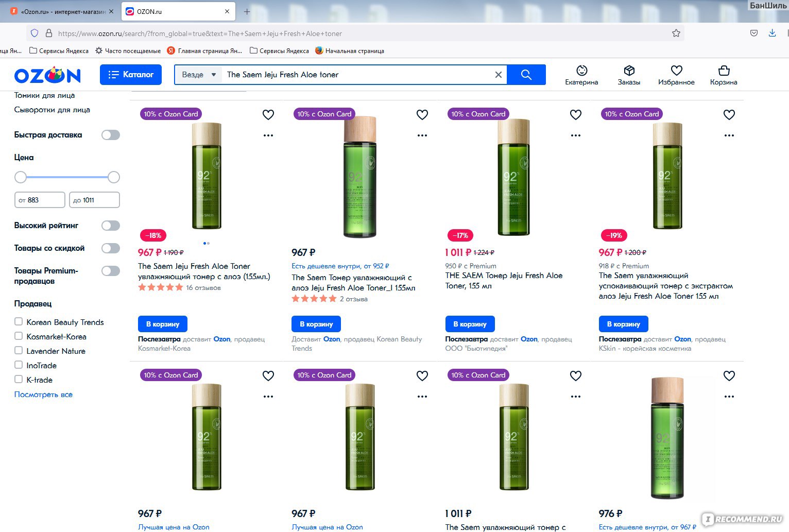Check K-trade seller checkbox
The height and width of the screenshot is (532, 789).
click(19, 380)
